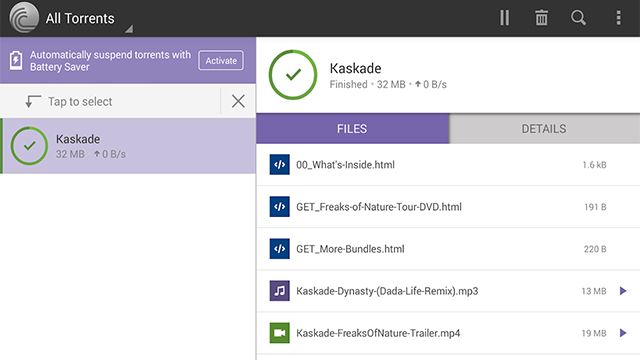Image resolution: width=640 pixels, height=360 pixels.
Task: Click HTML icon for GET_More-Bundles.html
Action: tap(280, 249)
